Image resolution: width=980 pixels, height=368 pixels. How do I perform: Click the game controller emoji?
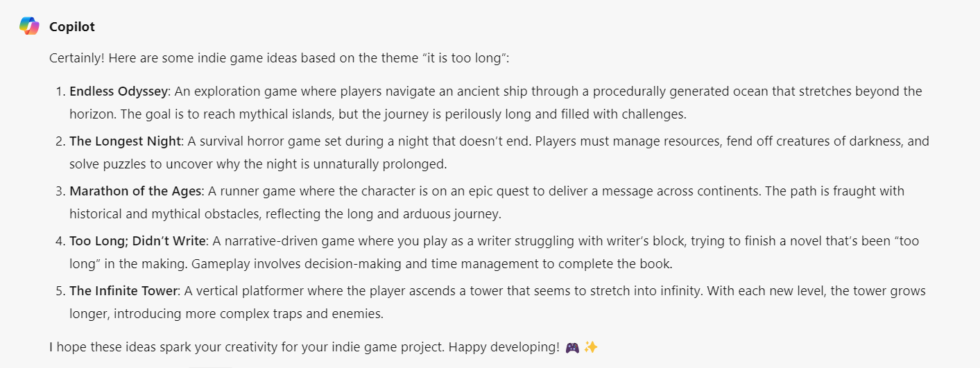tap(572, 347)
